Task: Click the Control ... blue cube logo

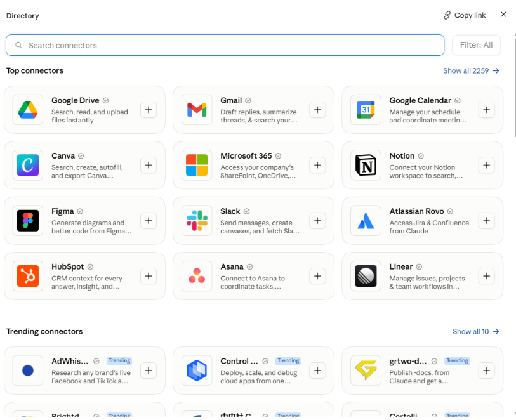Action: [x=197, y=371]
